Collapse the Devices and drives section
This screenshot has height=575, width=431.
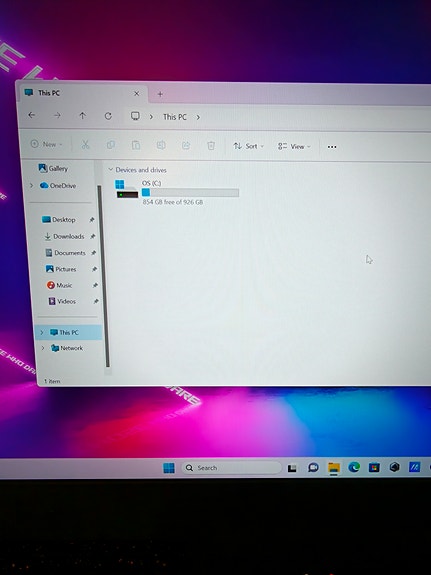tap(110, 169)
